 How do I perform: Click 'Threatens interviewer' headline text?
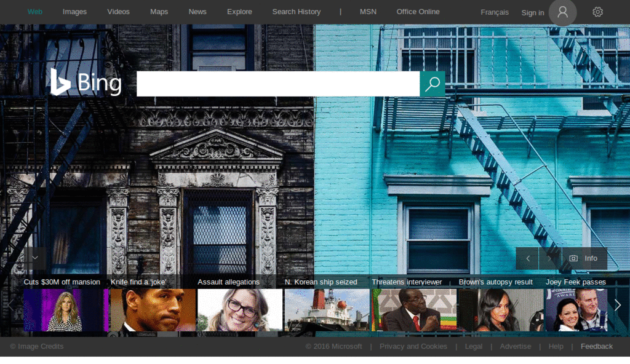(407, 282)
